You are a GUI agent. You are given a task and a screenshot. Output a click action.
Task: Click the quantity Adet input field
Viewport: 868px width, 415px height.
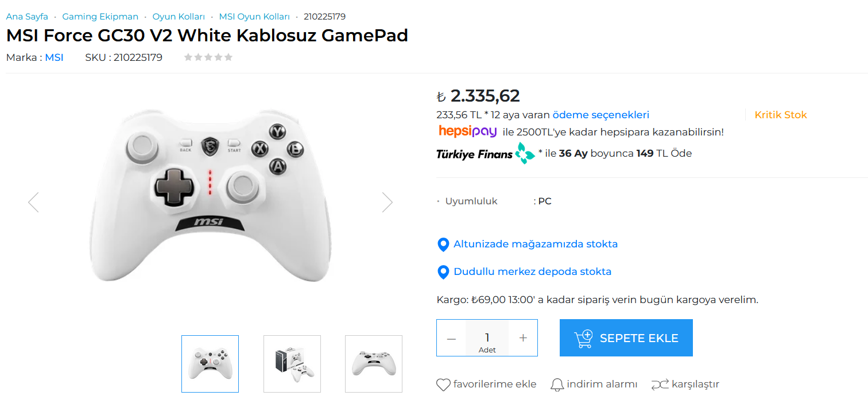[487, 338]
